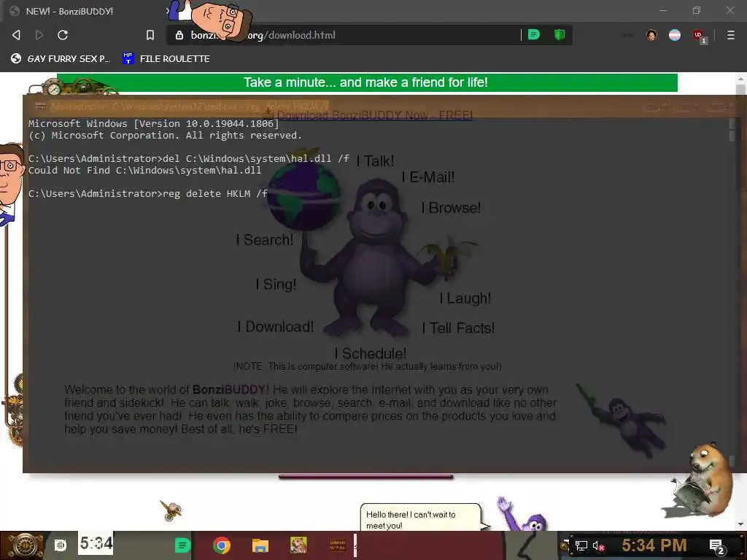Click the hamster reading a newspaper
The image size is (747, 560).
pos(700,480)
